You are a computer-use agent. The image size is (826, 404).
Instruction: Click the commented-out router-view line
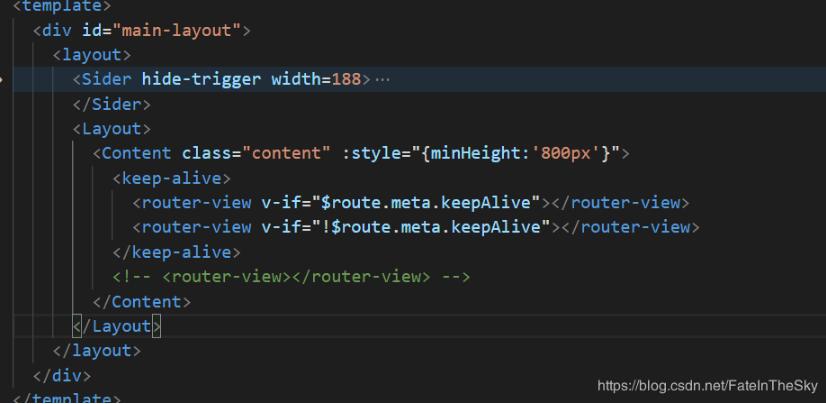(x=291, y=276)
